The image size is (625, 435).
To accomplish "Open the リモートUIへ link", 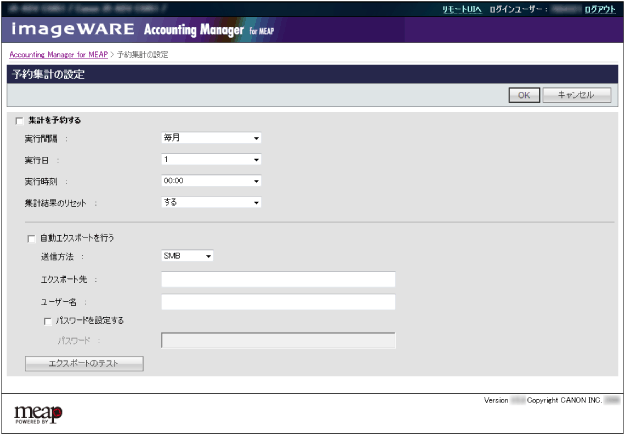I will (462, 9).
